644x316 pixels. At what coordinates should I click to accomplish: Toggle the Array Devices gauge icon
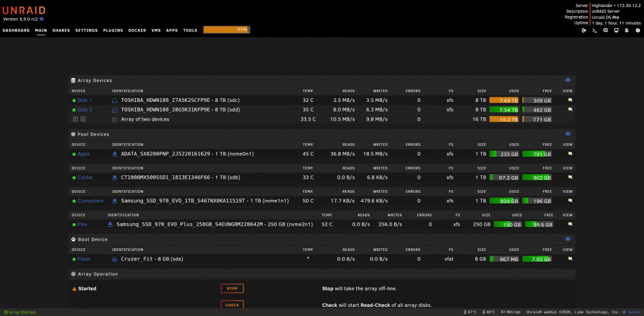568,80
